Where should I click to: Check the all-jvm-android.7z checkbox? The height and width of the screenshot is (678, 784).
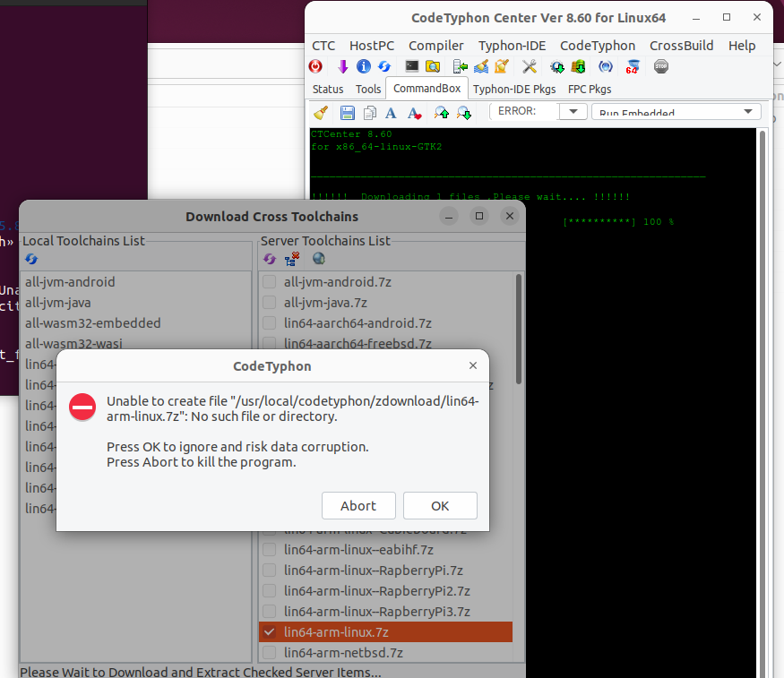click(270, 282)
